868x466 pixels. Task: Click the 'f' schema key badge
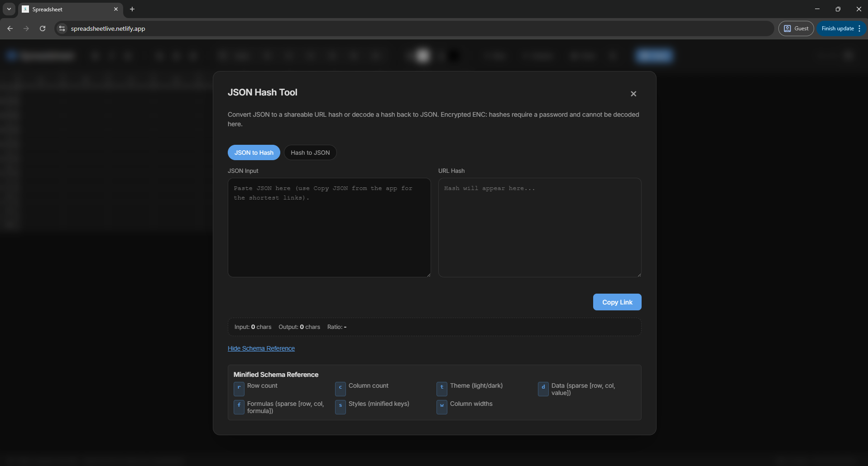tap(239, 407)
